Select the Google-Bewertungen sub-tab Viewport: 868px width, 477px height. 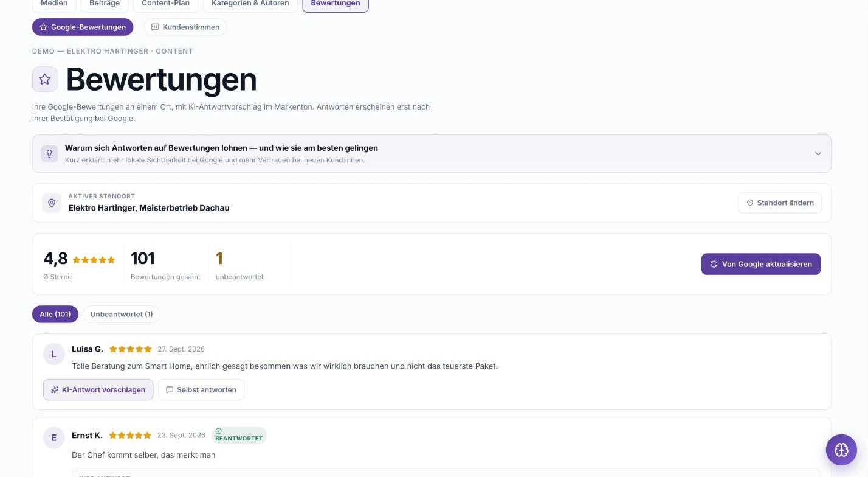[83, 27]
